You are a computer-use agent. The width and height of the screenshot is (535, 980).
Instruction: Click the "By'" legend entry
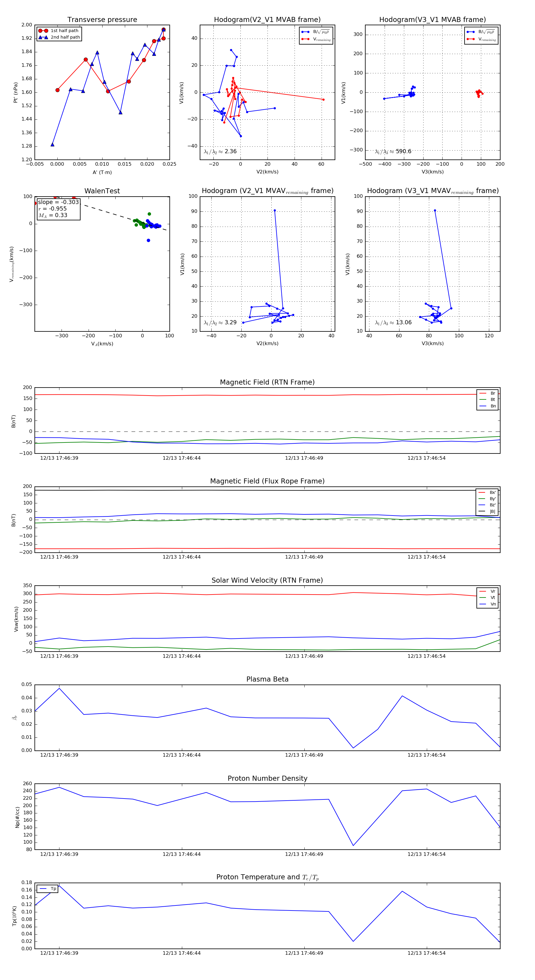click(487, 499)
